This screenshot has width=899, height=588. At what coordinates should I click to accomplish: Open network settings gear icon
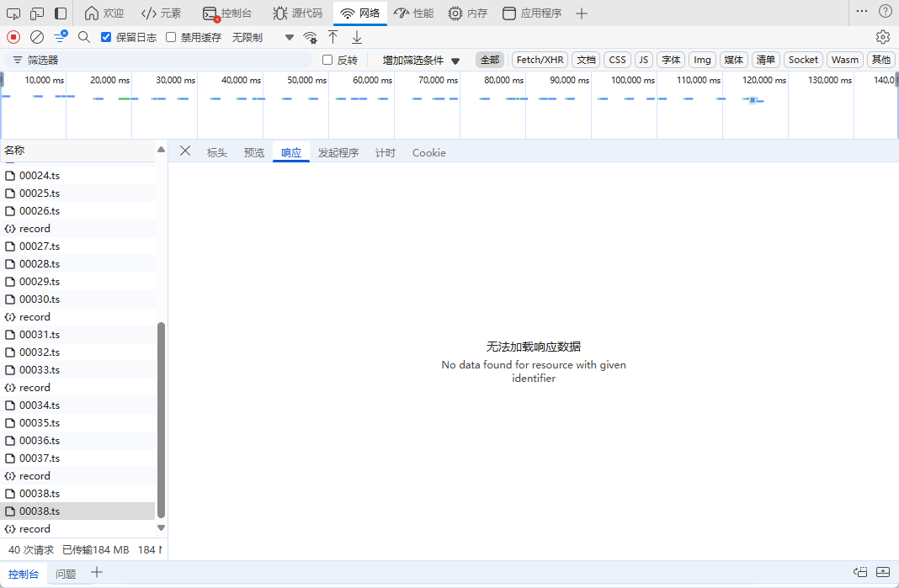click(883, 37)
